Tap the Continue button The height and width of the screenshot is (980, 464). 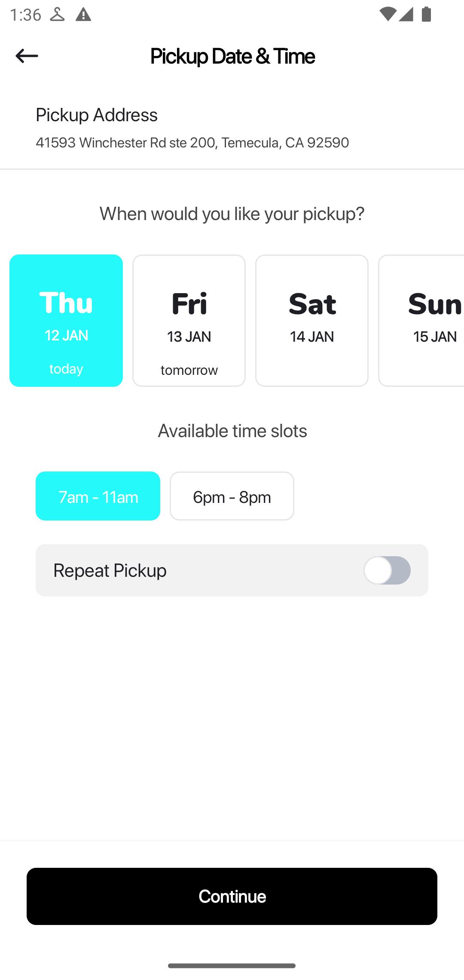(x=232, y=896)
